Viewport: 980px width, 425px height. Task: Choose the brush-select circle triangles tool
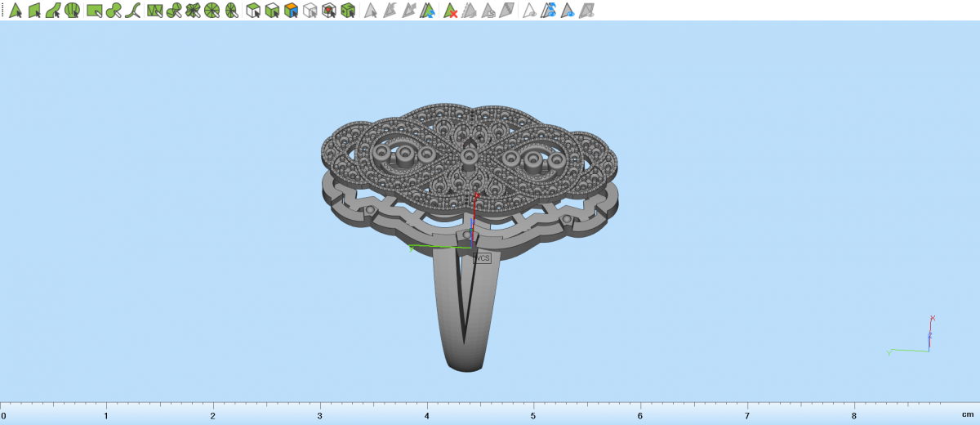[114, 11]
